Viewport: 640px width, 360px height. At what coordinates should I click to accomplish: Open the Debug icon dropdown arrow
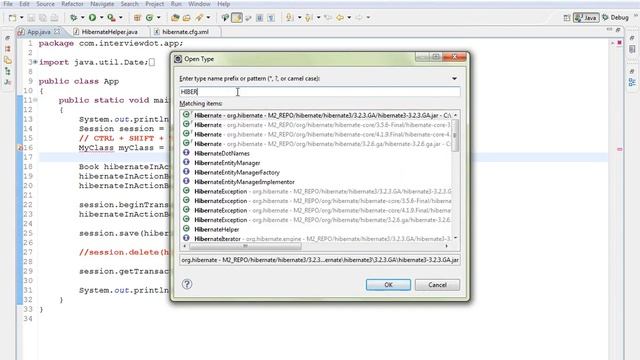(82, 18)
